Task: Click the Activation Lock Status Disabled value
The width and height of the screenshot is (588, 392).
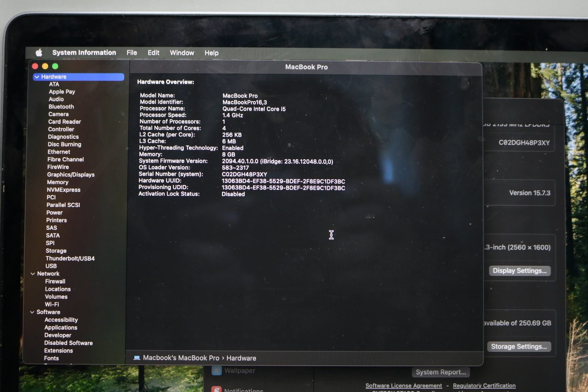Action: point(233,194)
